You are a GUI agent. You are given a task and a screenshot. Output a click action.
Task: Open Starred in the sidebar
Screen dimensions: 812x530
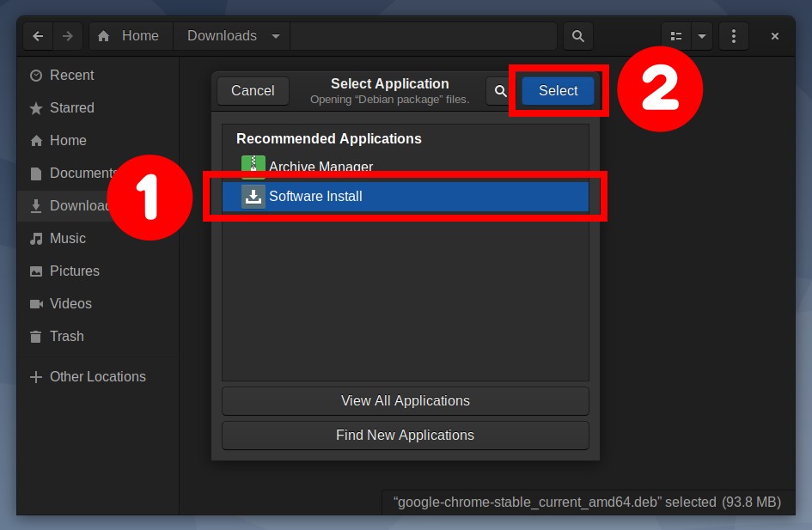point(99,108)
